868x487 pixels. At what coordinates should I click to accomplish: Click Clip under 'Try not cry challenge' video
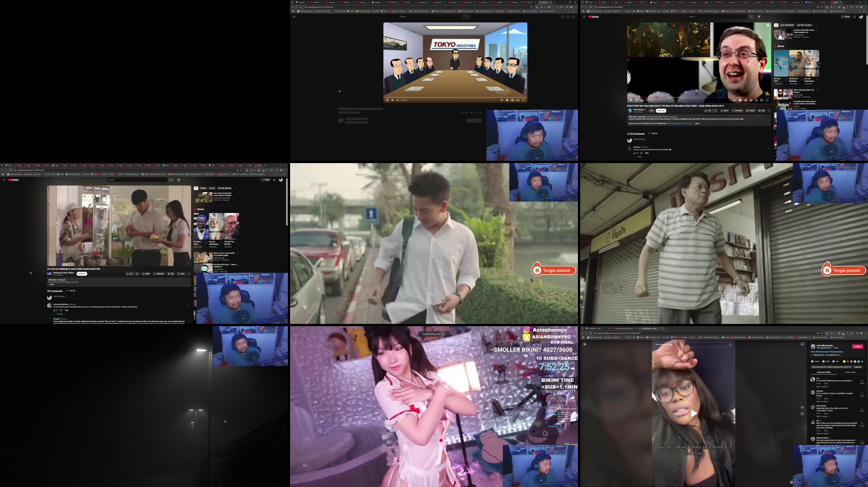click(171, 274)
